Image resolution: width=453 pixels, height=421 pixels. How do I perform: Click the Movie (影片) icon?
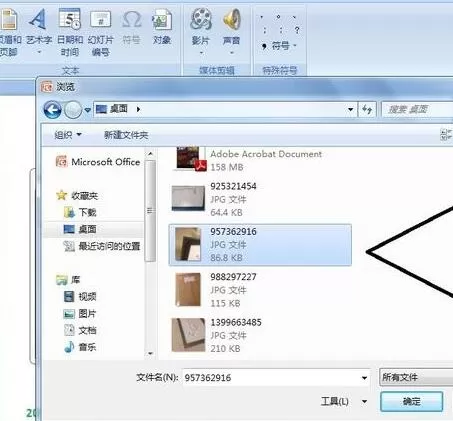point(201,19)
